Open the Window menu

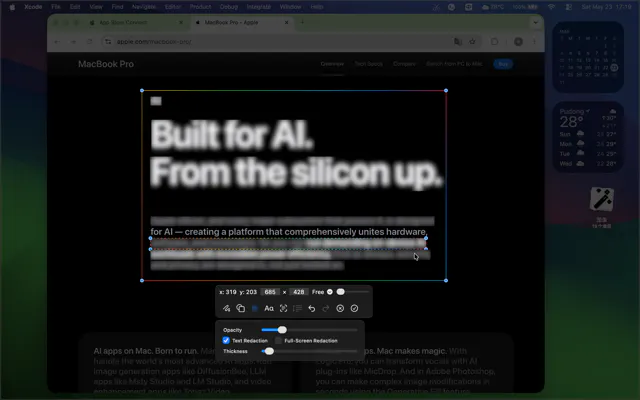[290, 7]
